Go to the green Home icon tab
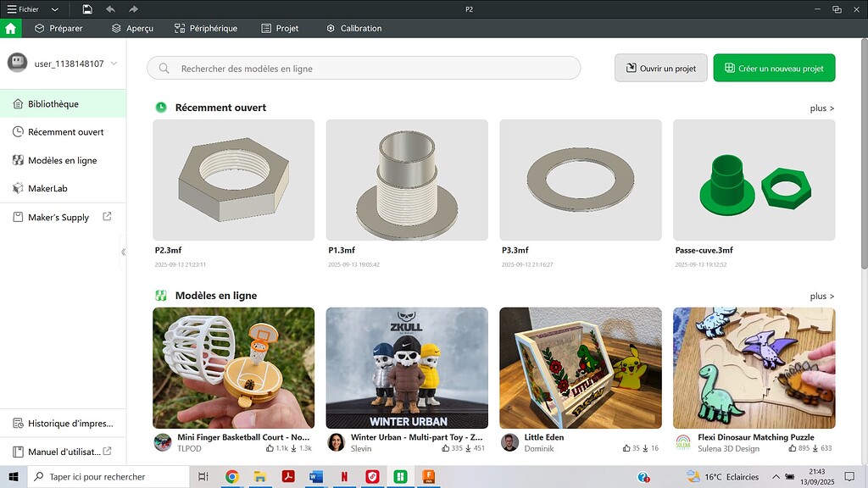 (x=10, y=28)
